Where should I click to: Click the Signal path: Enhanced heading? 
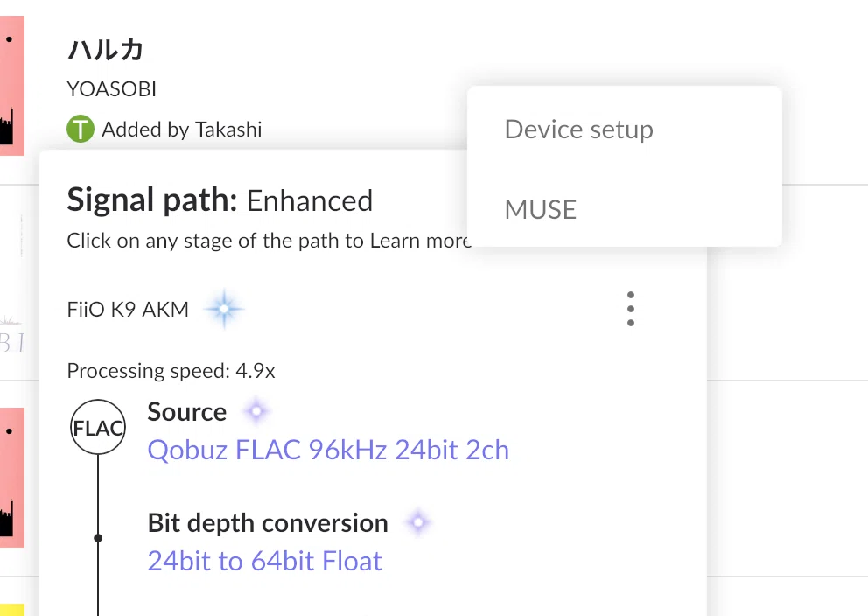tap(220, 200)
